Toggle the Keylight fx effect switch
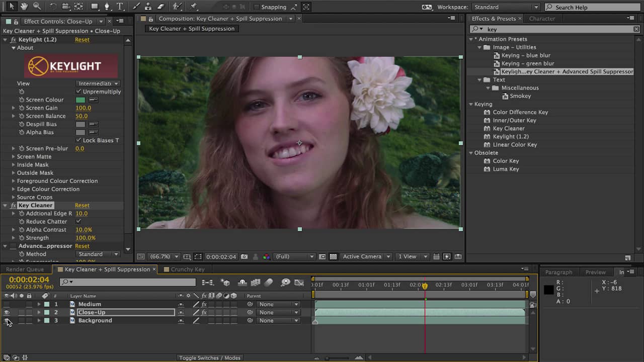 pos(14,40)
